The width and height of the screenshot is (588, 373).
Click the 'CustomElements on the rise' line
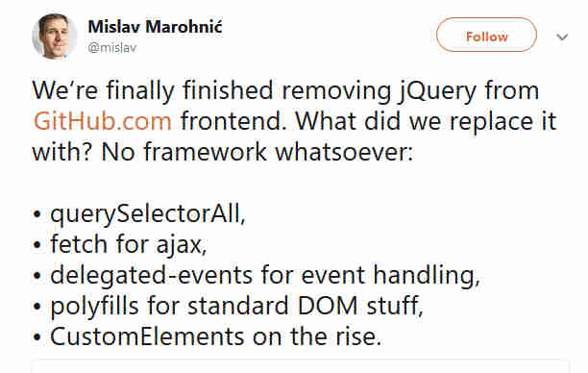coord(207,336)
